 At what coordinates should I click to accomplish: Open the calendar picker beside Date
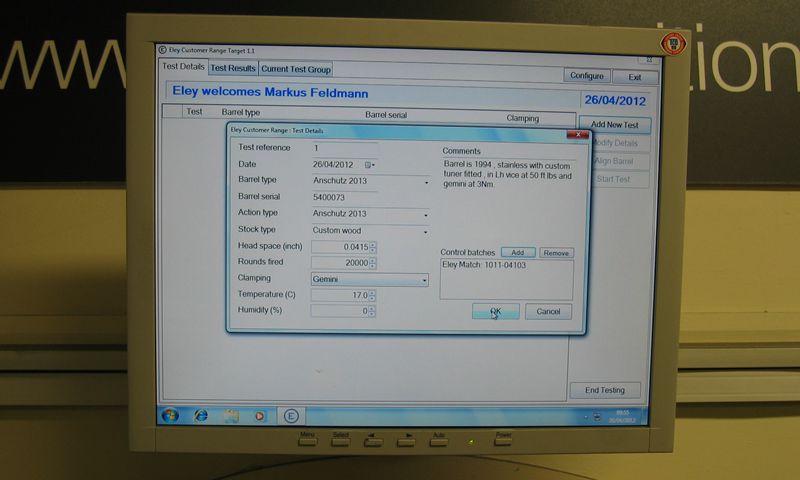tap(370, 165)
